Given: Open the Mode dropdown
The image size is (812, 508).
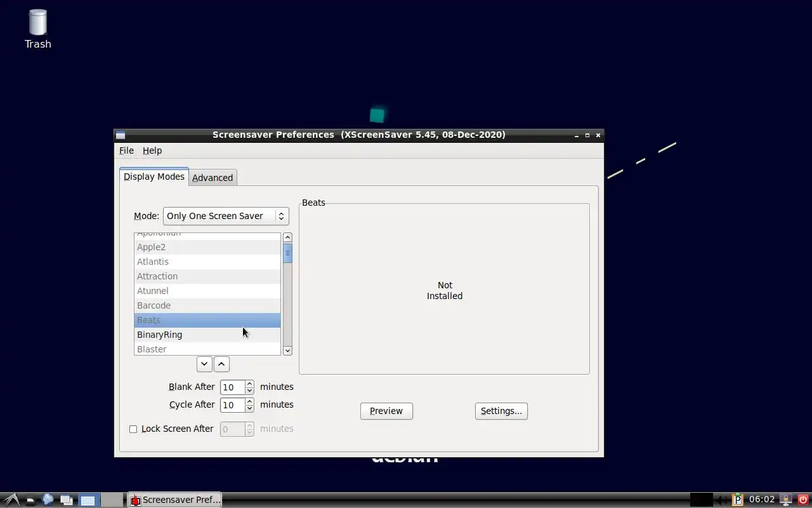Looking at the screenshot, I should 226,216.
